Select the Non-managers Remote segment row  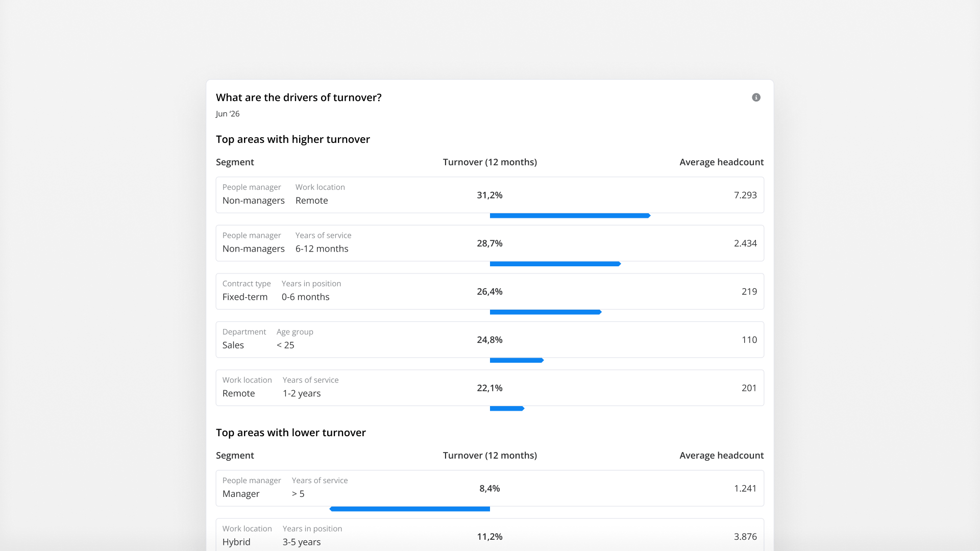click(x=490, y=195)
